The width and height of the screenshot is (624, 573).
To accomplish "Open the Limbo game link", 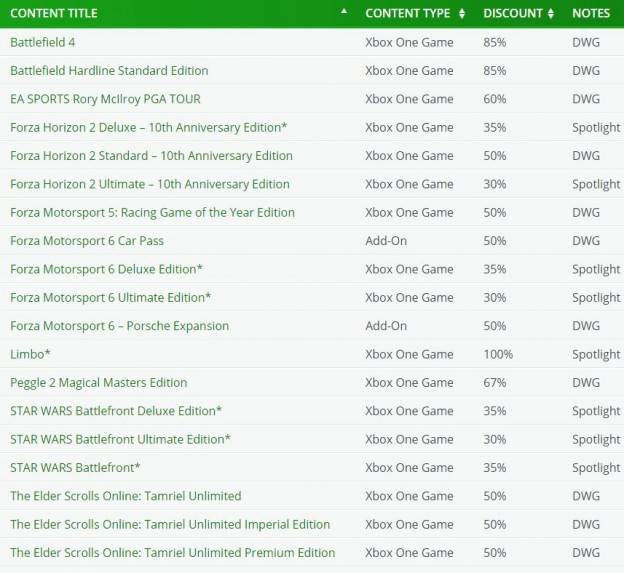I will click(x=30, y=354).
